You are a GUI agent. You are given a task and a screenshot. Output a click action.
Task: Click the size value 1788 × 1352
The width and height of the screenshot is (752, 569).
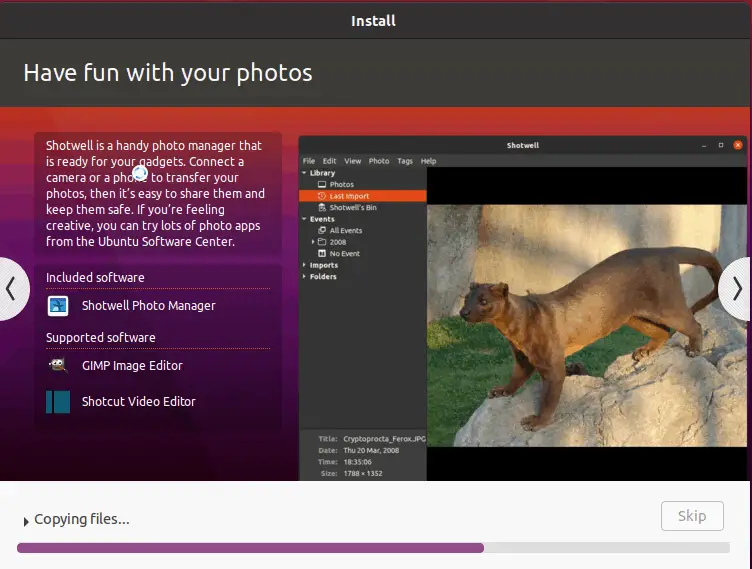click(x=363, y=474)
